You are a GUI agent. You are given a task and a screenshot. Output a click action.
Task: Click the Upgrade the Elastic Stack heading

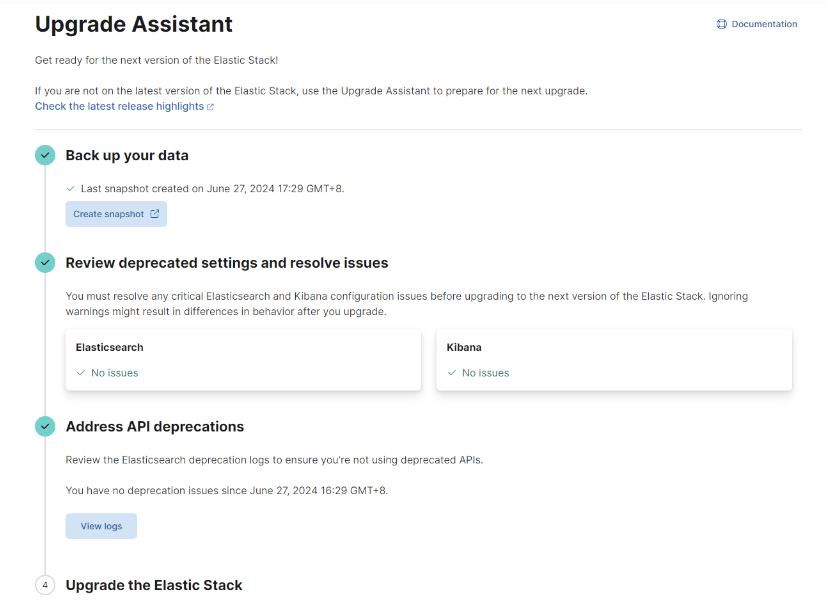click(154, 585)
